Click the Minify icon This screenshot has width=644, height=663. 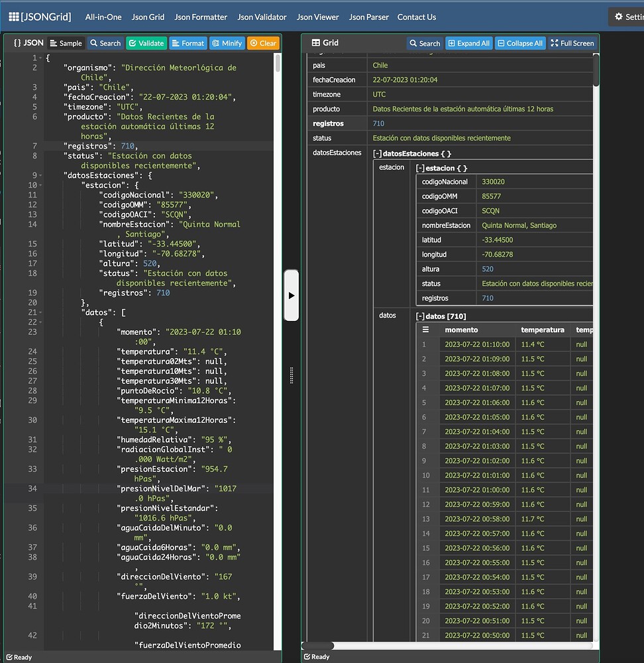click(216, 42)
